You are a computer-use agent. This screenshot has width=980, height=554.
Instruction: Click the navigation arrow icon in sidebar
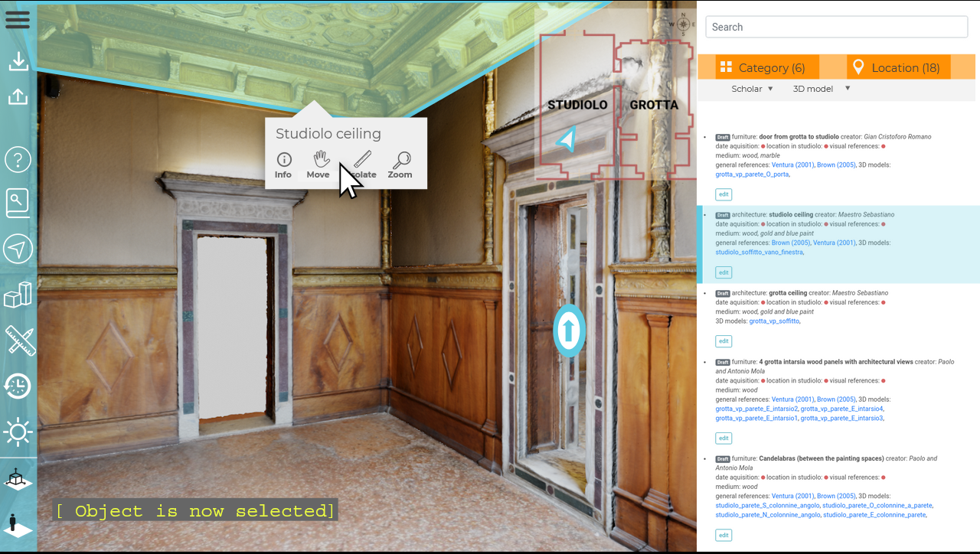pyautogui.click(x=18, y=249)
